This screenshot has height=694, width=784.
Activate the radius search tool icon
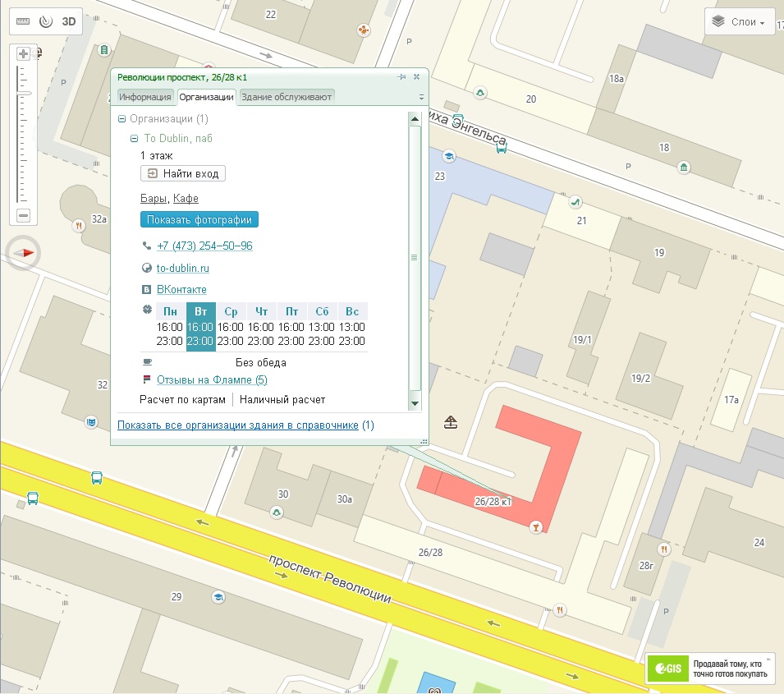[x=46, y=21]
